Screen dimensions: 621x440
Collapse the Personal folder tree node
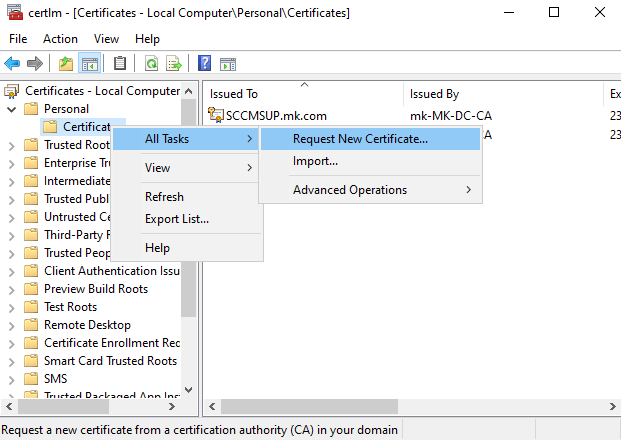pos(11,109)
